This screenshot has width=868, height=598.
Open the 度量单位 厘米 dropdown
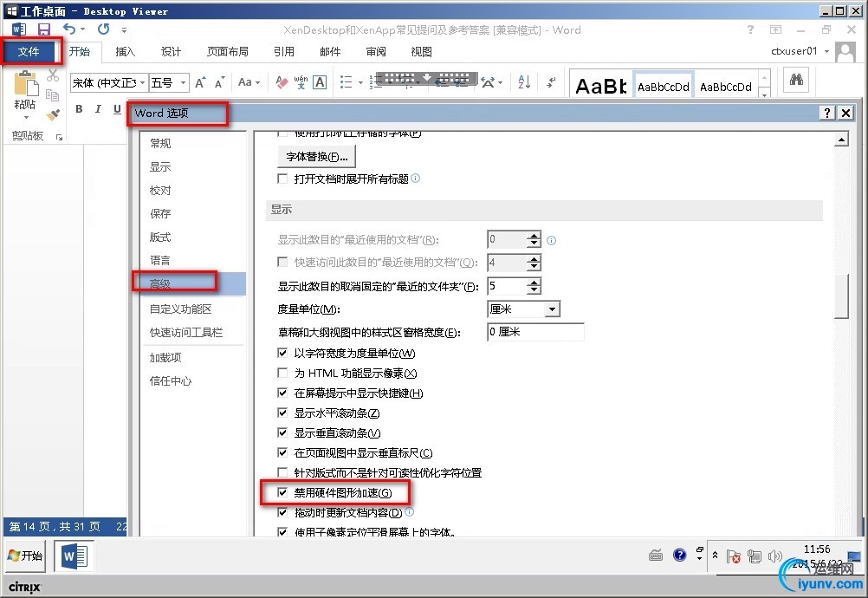[552, 309]
